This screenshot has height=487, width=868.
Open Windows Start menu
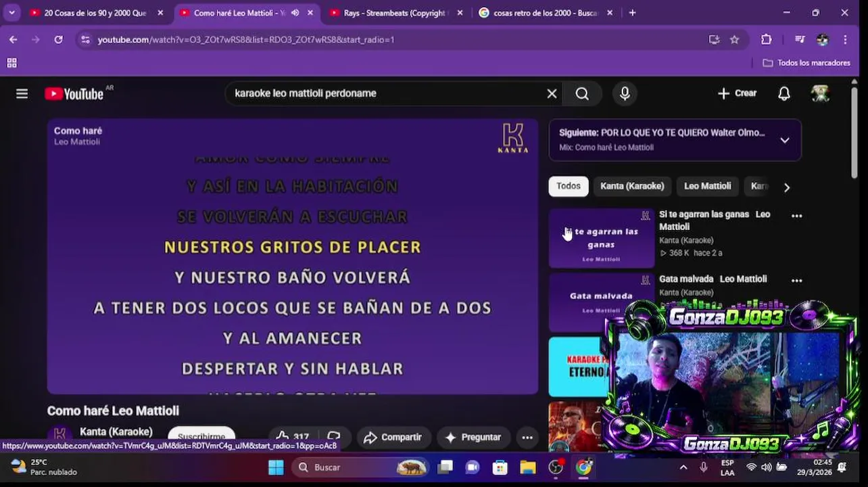(276, 467)
